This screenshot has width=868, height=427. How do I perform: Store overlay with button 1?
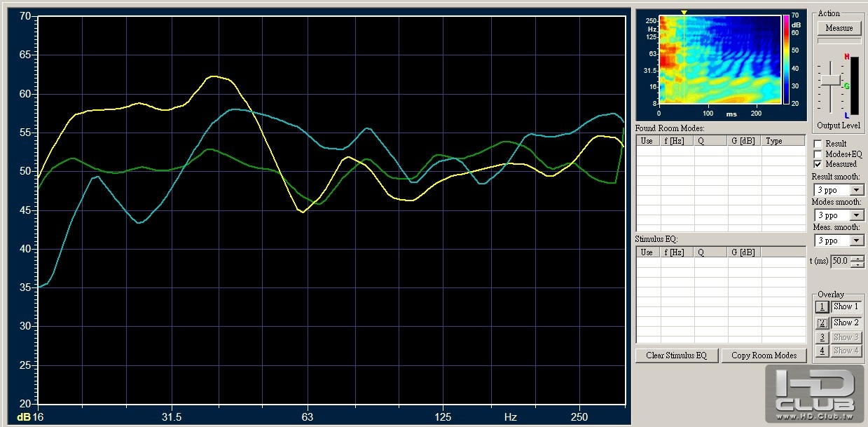point(822,307)
